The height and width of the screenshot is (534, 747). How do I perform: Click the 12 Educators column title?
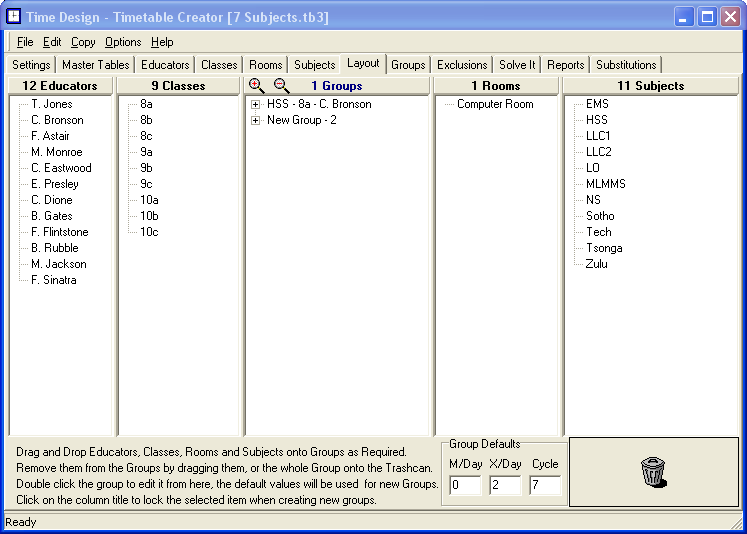point(60,86)
